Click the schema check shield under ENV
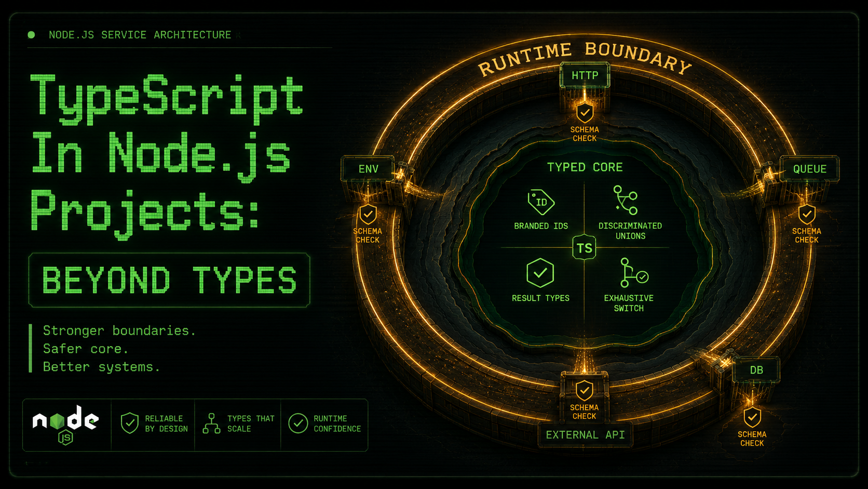 (368, 214)
